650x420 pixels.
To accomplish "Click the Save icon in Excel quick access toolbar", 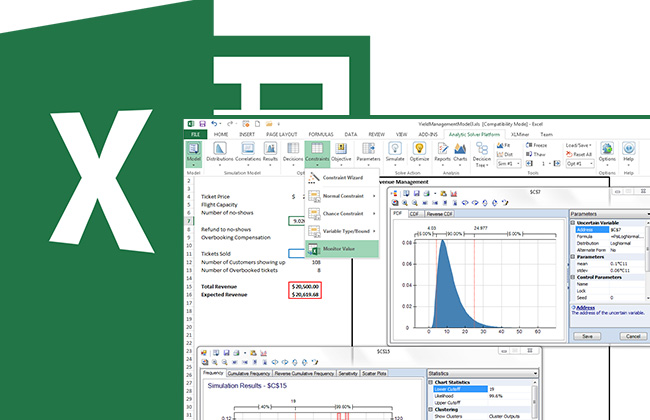I will (202, 124).
